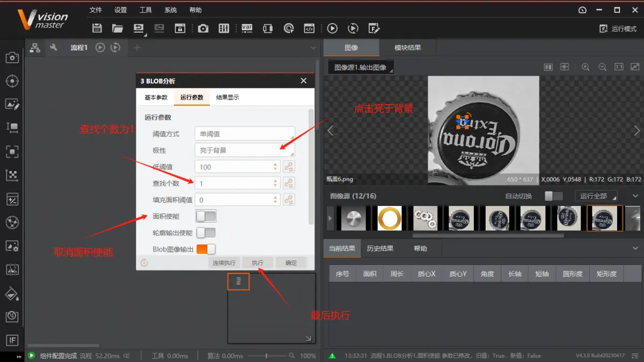Switch to 历史结果 tab
This screenshot has width=644, height=362.
click(380, 248)
